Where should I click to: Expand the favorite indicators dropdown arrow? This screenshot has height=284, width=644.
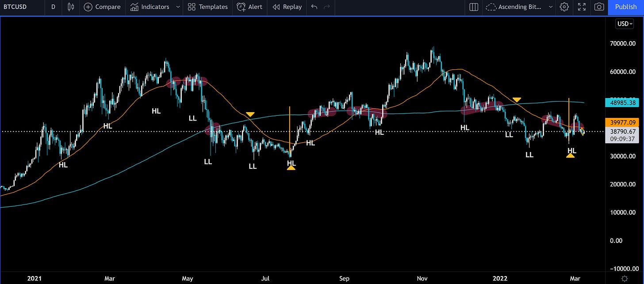click(178, 7)
